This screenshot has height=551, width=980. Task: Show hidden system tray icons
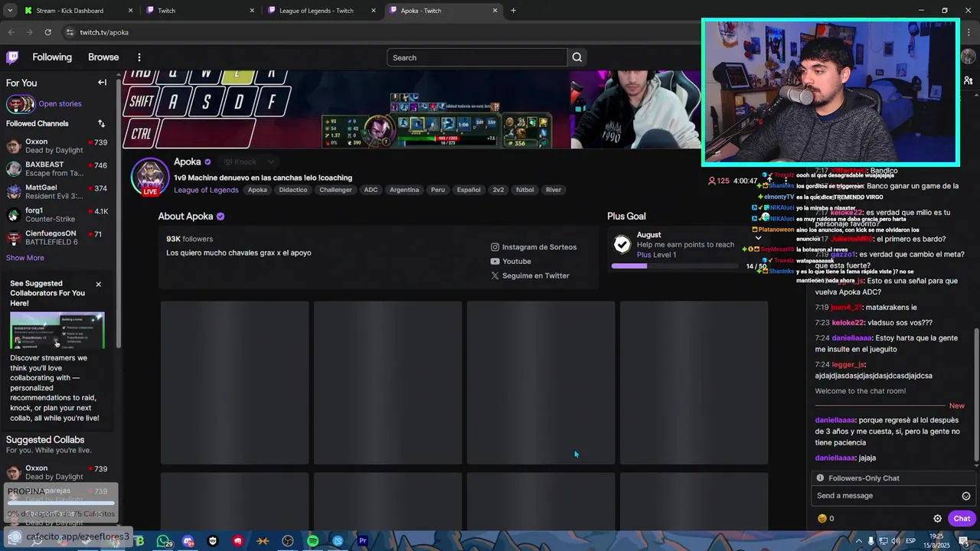click(858, 541)
